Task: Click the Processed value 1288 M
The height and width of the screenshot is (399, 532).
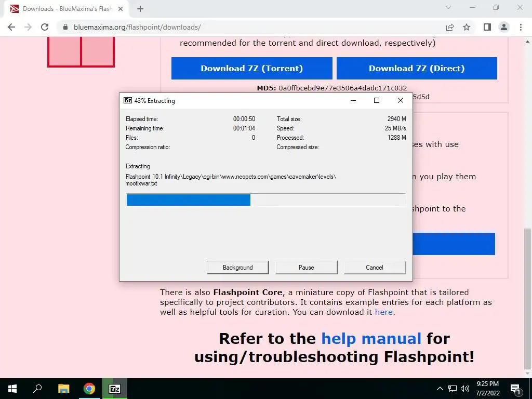Action: tap(396, 137)
